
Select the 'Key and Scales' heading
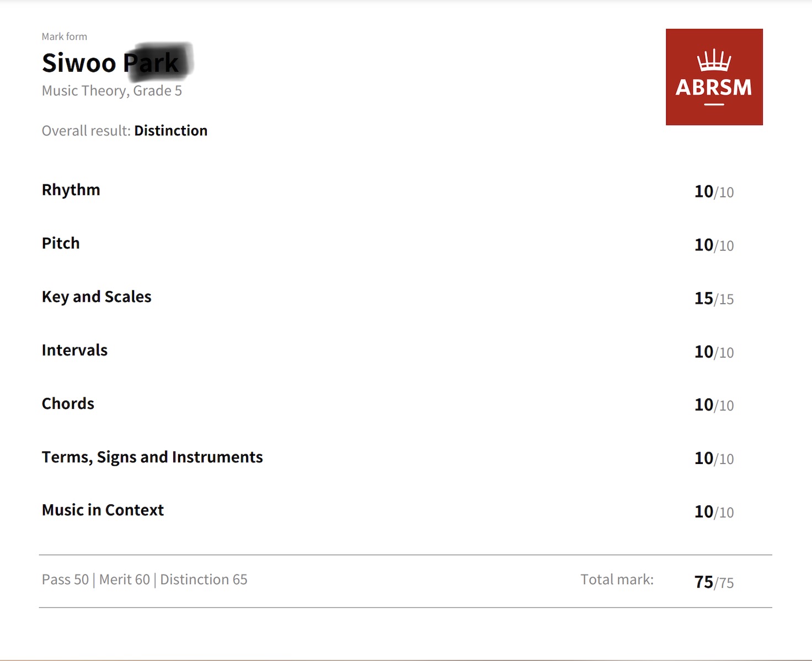pyautogui.click(x=97, y=297)
